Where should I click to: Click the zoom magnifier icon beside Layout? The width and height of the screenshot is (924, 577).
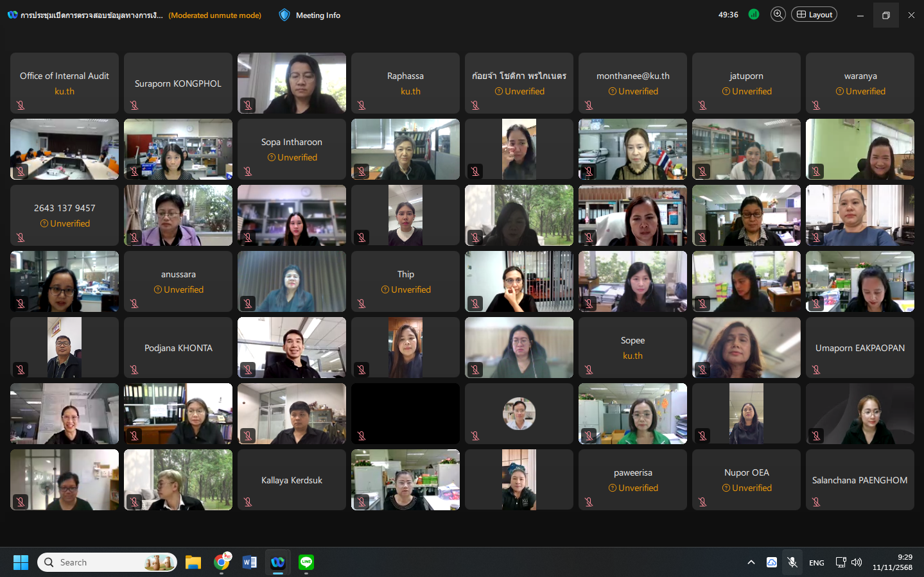(x=778, y=14)
